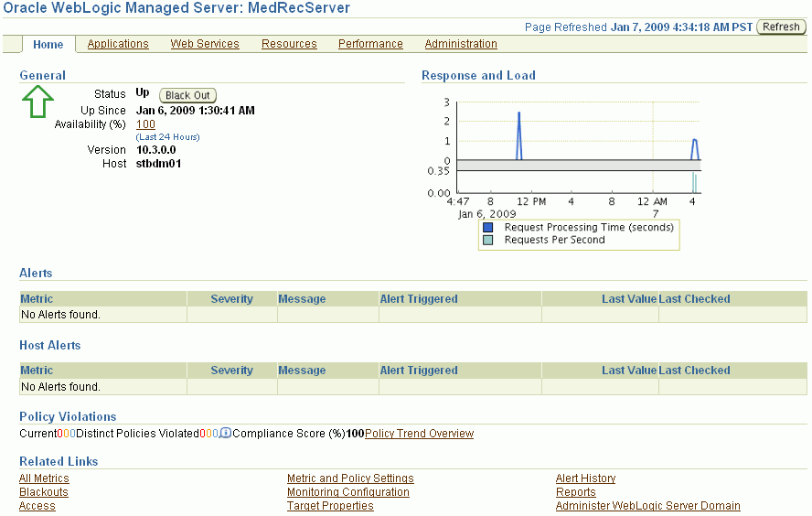Viewport: 812px width, 516px height.
Task: Click the tall blue spike near 12 PM
Action: (x=518, y=135)
